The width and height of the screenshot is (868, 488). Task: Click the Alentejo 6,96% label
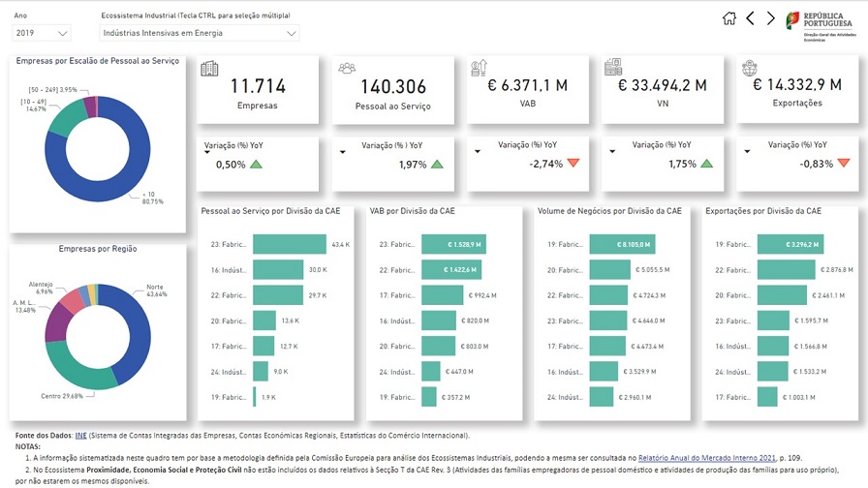[x=41, y=288]
